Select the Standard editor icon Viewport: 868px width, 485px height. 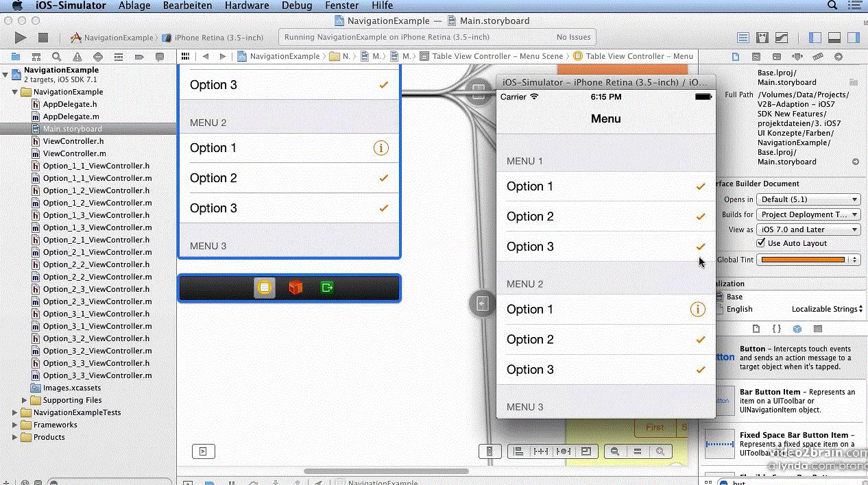click(x=743, y=38)
